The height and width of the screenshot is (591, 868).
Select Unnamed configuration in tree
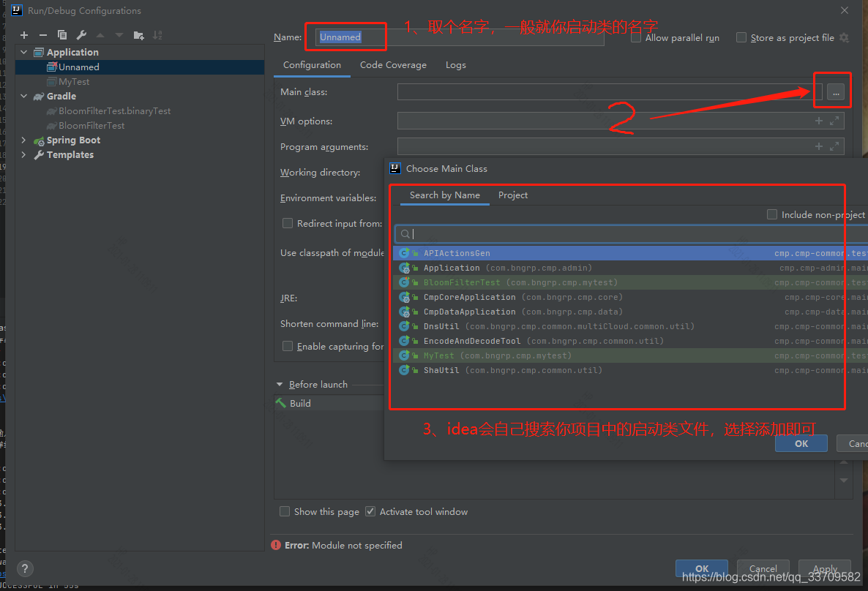(x=140, y=67)
